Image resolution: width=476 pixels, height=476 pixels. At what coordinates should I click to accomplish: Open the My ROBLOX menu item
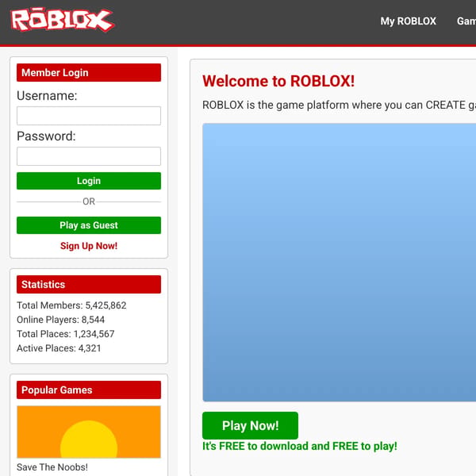408,21
